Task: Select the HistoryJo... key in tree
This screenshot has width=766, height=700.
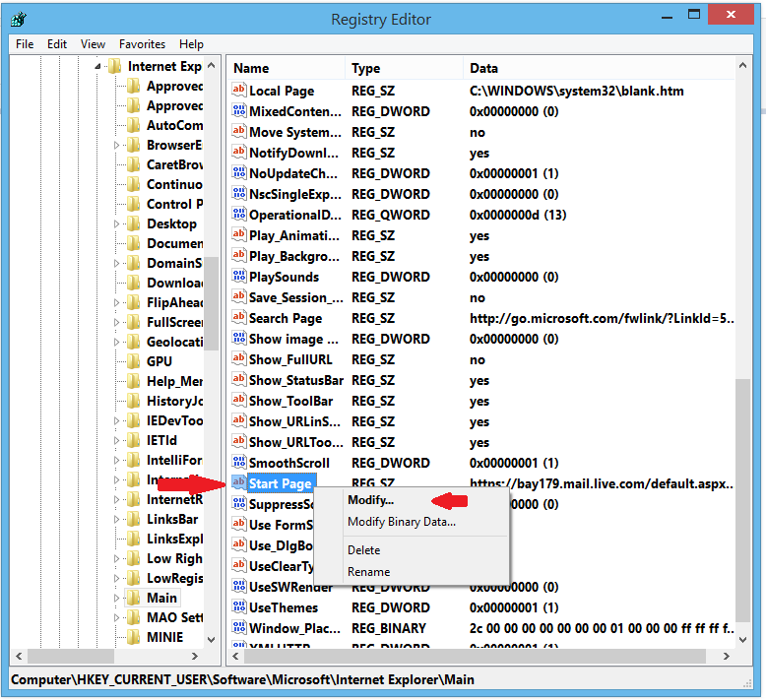Action: (174, 401)
